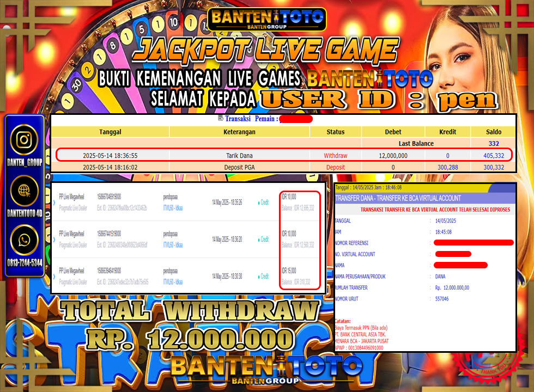Click the red Withdraw status link
Viewport: 534px width, 392px height.
coord(335,156)
